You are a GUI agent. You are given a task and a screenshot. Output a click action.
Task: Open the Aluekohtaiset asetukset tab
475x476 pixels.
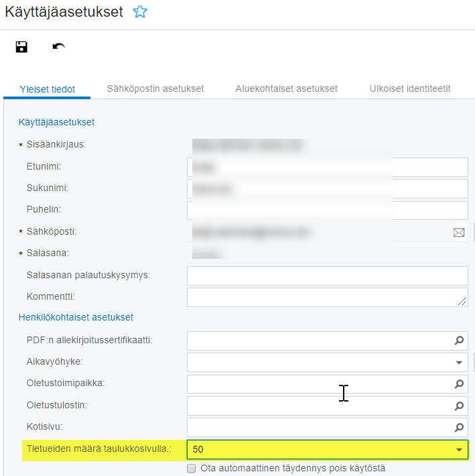286,88
